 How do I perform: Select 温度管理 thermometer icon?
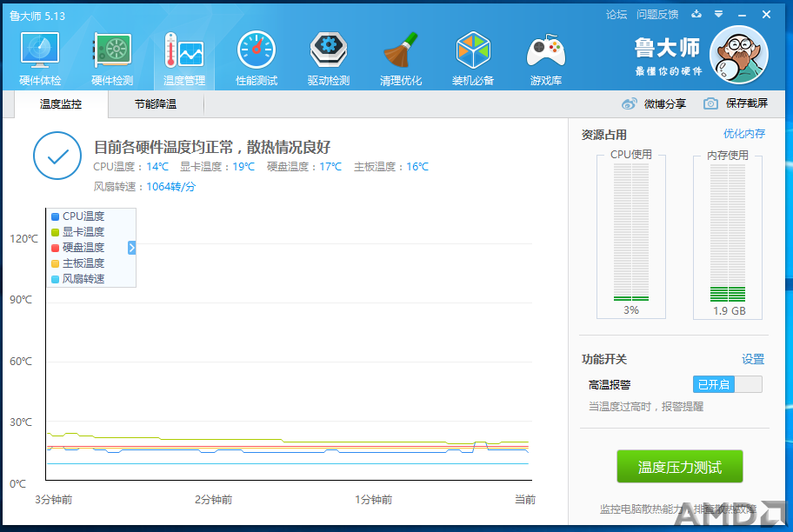tap(184, 50)
